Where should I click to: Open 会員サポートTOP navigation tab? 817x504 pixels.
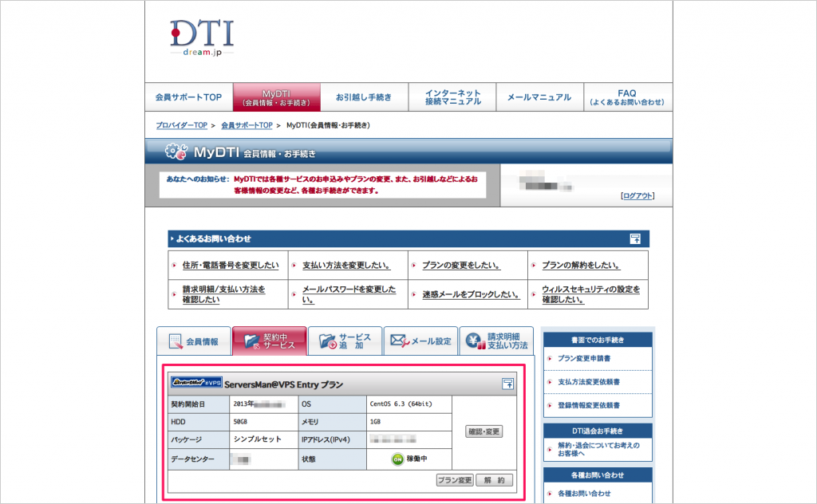click(188, 97)
